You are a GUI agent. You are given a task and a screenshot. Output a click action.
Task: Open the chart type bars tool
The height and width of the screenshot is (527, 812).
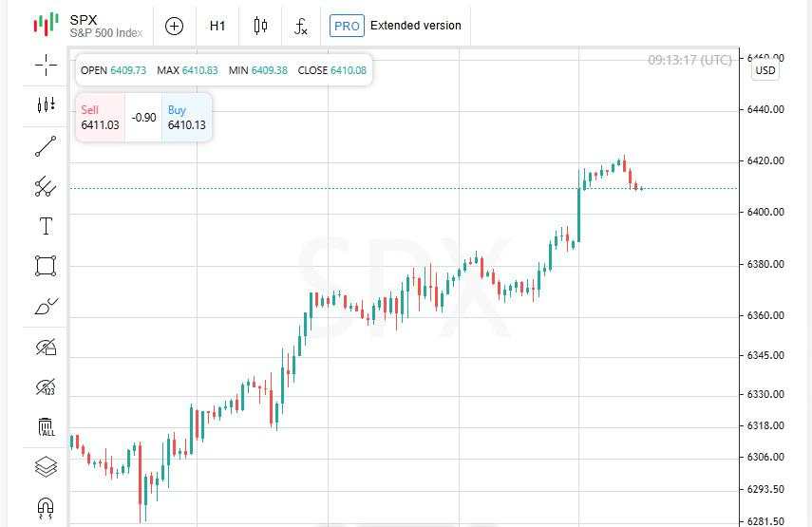point(46,105)
